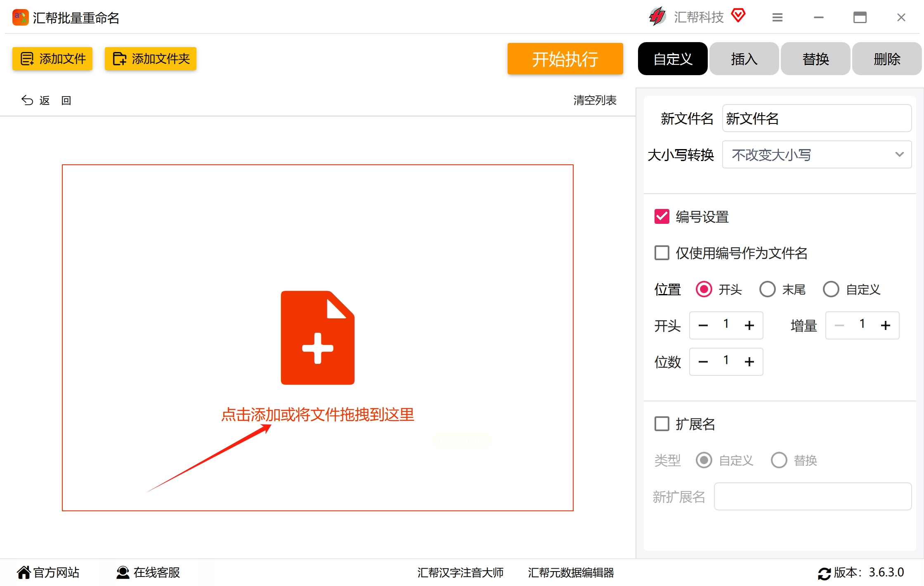The height and width of the screenshot is (586, 924).
Task: Open 官方网站 home icon link
Action: (24, 572)
